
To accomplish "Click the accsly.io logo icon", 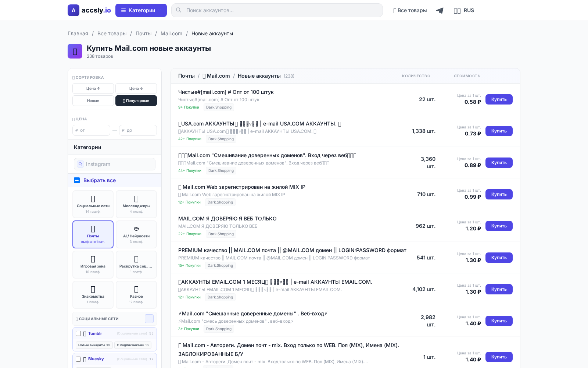I will [x=73, y=10].
